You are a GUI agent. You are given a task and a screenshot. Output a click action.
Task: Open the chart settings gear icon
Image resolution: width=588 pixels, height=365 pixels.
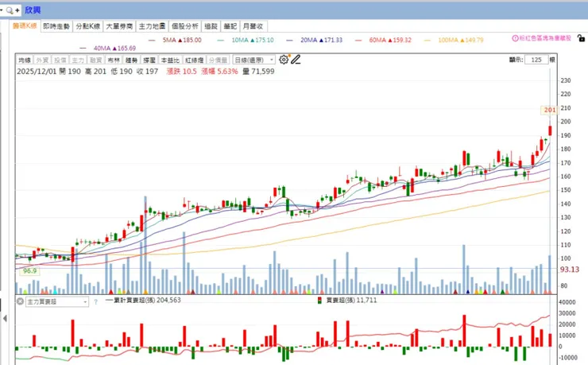click(x=284, y=60)
